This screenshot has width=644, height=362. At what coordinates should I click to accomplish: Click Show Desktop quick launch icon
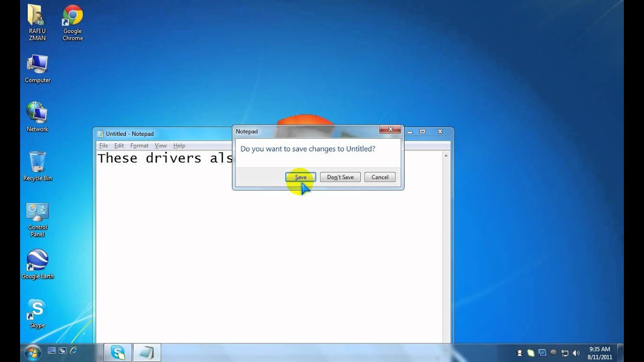coord(51,350)
